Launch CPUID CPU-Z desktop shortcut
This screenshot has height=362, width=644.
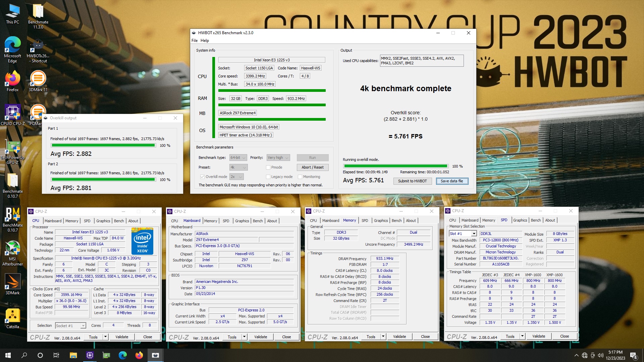(x=12, y=115)
